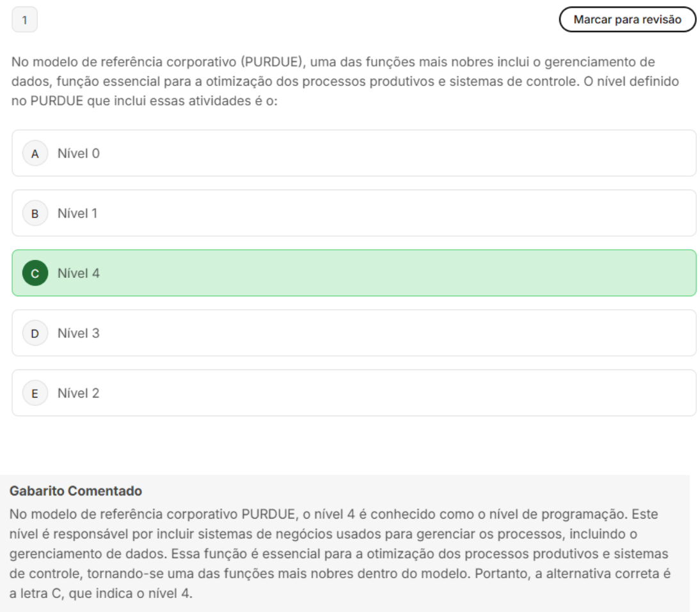The image size is (700, 612).
Task: Choose highlighted answer Nível 4
Action: [x=354, y=273]
